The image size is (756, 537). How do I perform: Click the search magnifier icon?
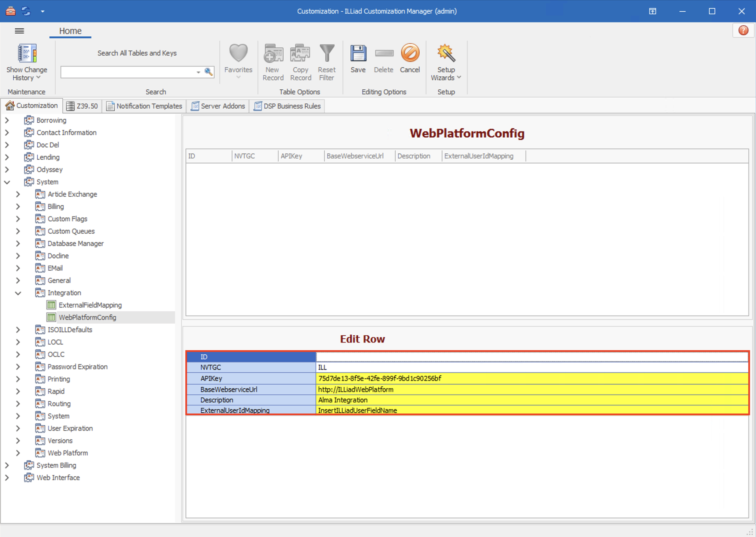208,72
